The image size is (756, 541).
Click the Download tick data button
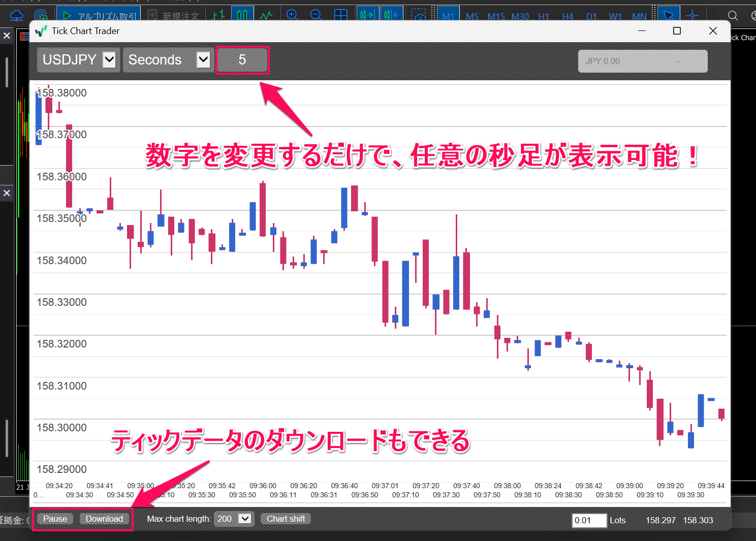(x=105, y=519)
